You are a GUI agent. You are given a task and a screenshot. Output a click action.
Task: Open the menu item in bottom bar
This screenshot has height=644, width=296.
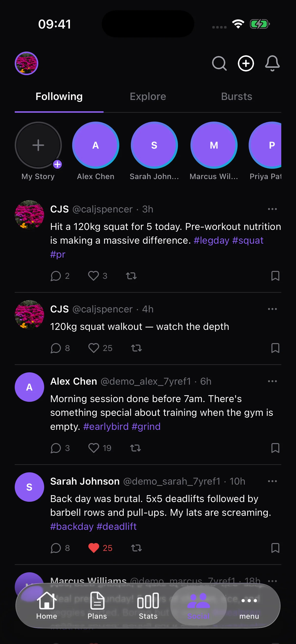[249, 605]
